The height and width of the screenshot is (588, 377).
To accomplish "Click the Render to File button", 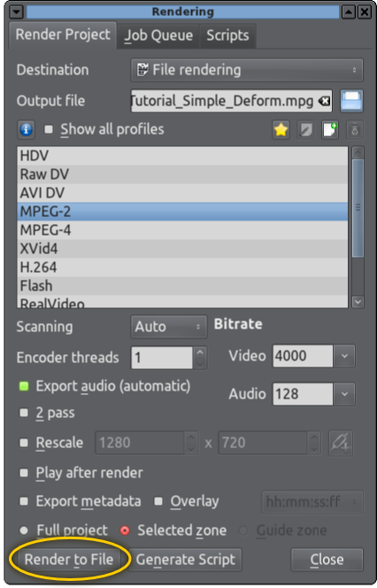I will click(69, 560).
